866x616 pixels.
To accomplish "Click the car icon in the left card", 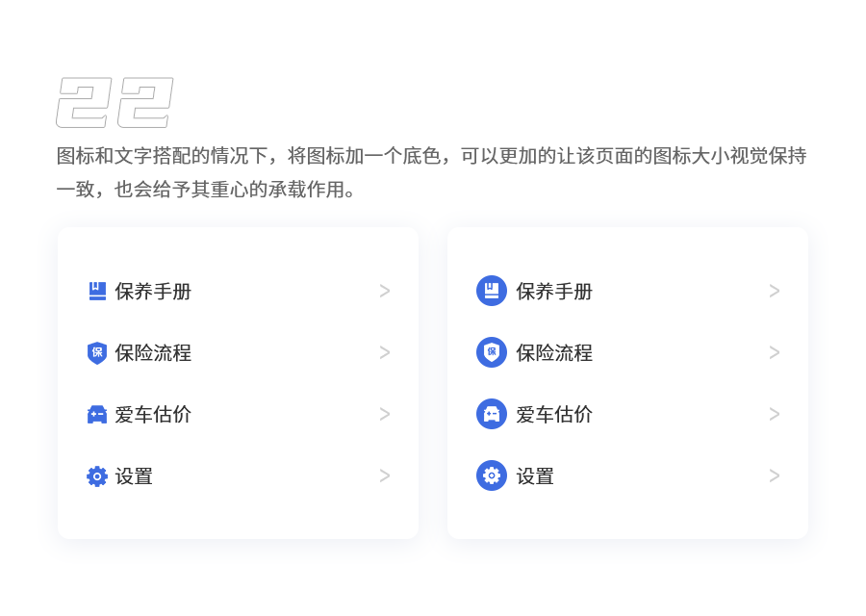I will coord(97,415).
